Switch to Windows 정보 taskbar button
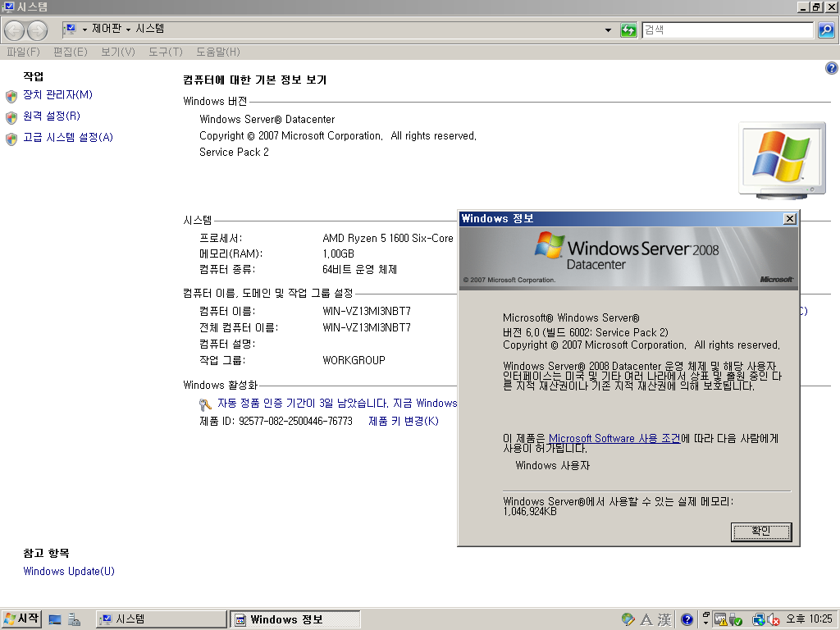Viewport: 840px width, 630px height. tap(295, 619)
